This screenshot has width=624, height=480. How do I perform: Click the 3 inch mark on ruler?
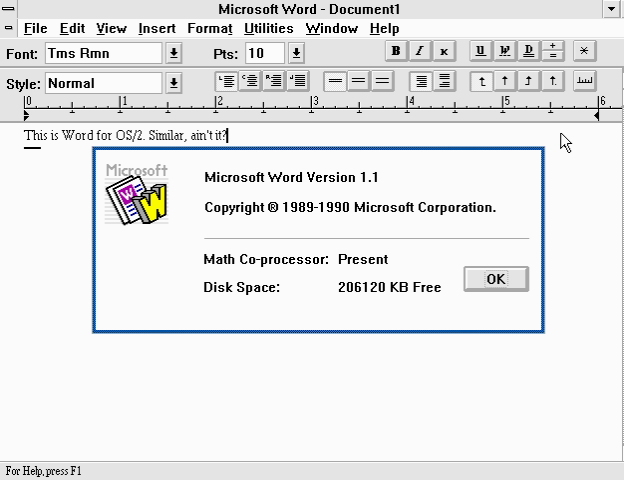(314, 102)
